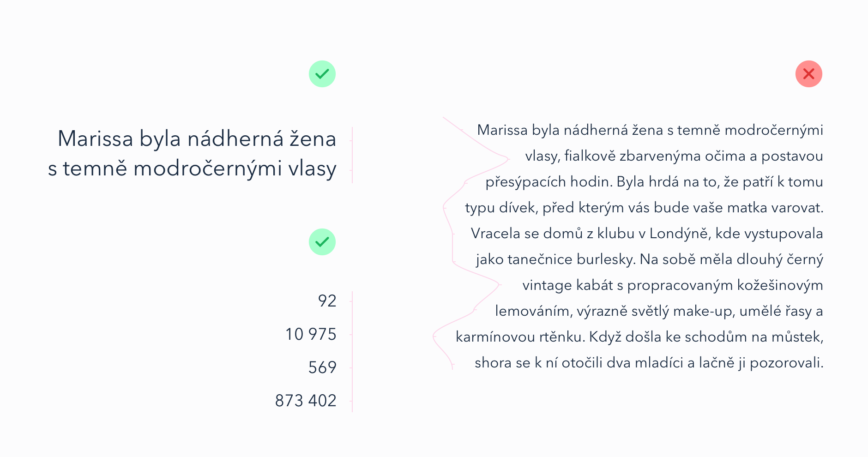
Task: Click the red X icon above the paragraph
Action: pos(808,74)
